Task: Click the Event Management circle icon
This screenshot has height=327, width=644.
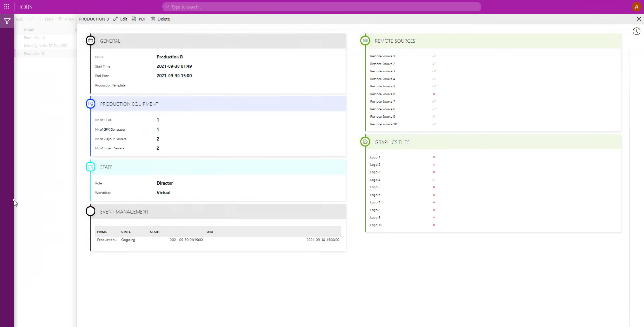Action: 90,211
